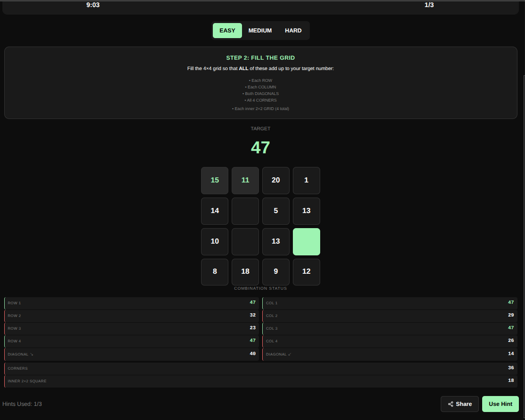
Task: Select the empty cell in row two
Action: click(245, 211)
